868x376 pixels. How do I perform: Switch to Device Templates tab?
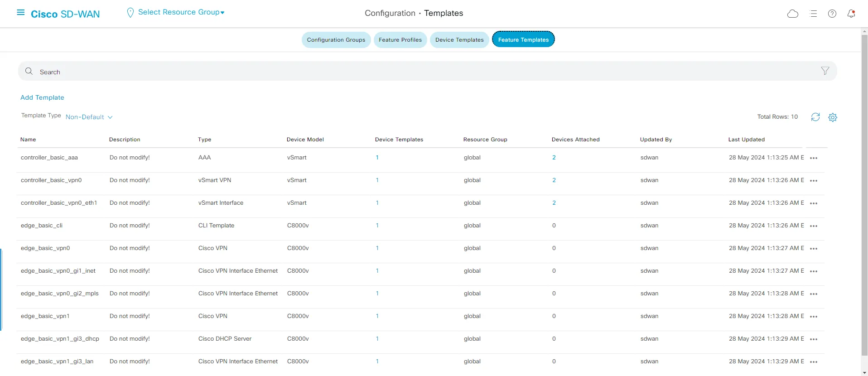(459, 40)
